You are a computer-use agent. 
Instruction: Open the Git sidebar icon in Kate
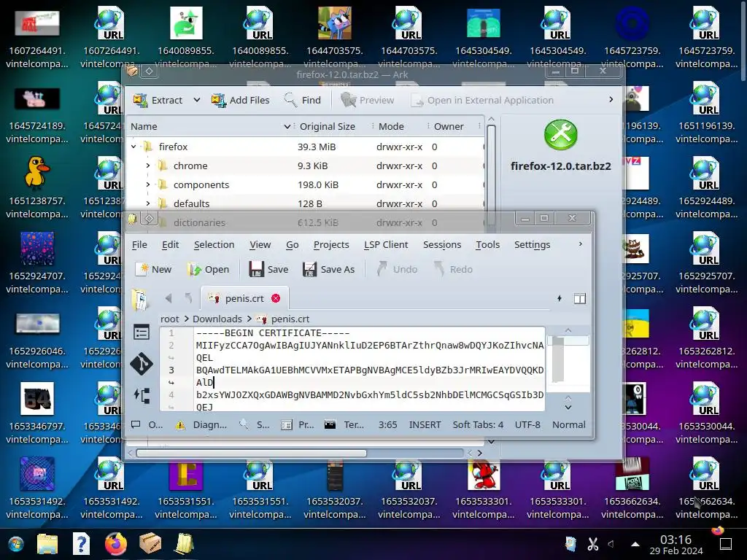[142, 365]
